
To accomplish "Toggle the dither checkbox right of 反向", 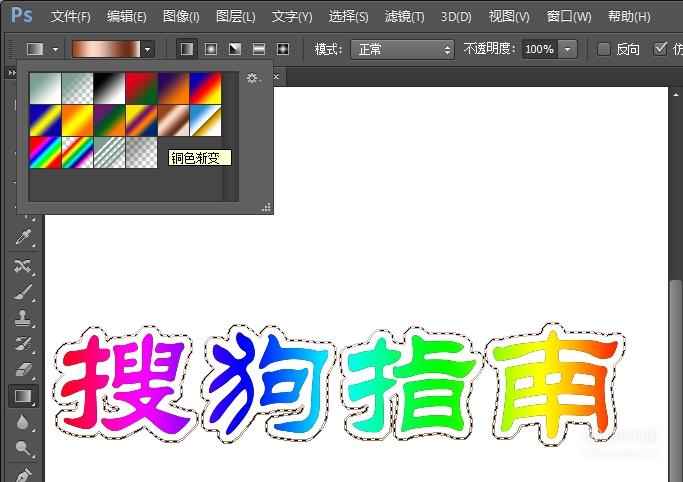I will [660, 48].
